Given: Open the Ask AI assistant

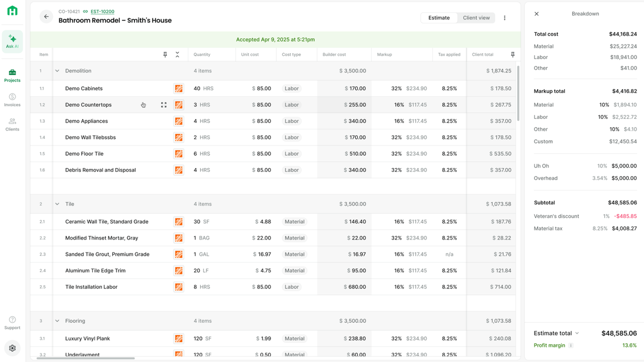Looking at the screenshot, I should (x=12, y=41).
